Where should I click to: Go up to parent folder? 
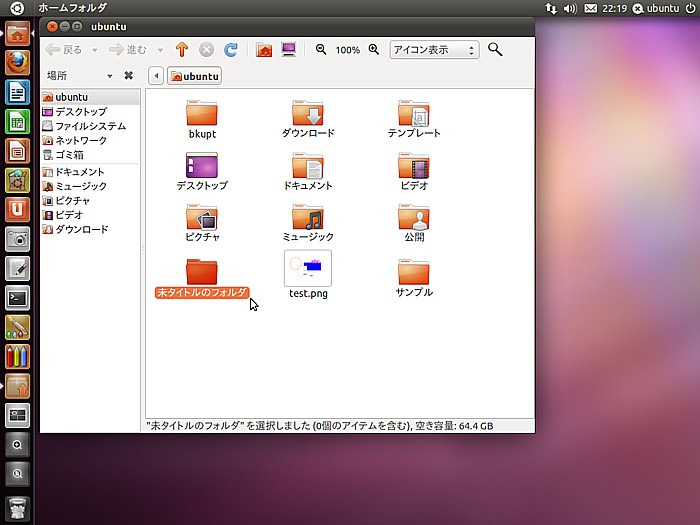182,50
